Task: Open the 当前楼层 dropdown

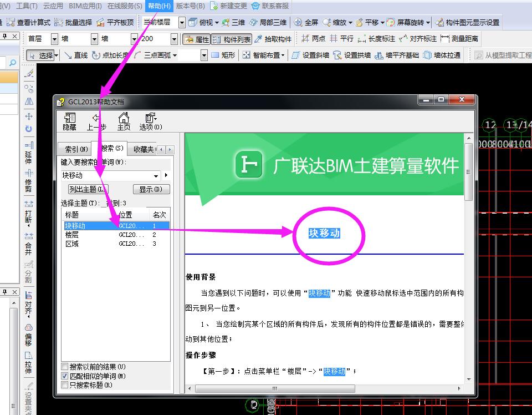Action: coord(182,22)
